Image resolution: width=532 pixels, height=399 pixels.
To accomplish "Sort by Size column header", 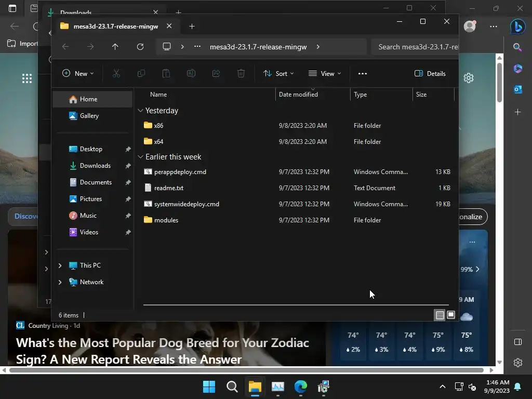I will tap(421, 95).
